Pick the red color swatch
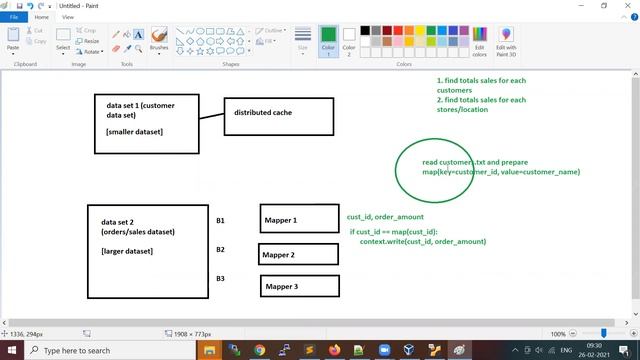Screen dimensions: 640x360 (x=398, y=30)
